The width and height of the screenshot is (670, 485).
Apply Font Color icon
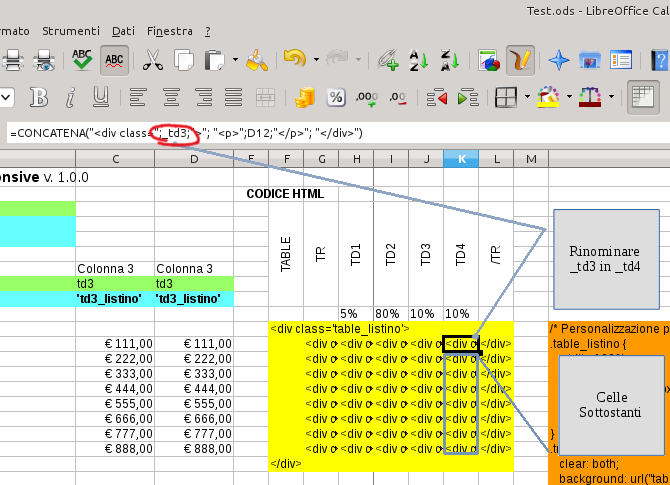(590, 97)
